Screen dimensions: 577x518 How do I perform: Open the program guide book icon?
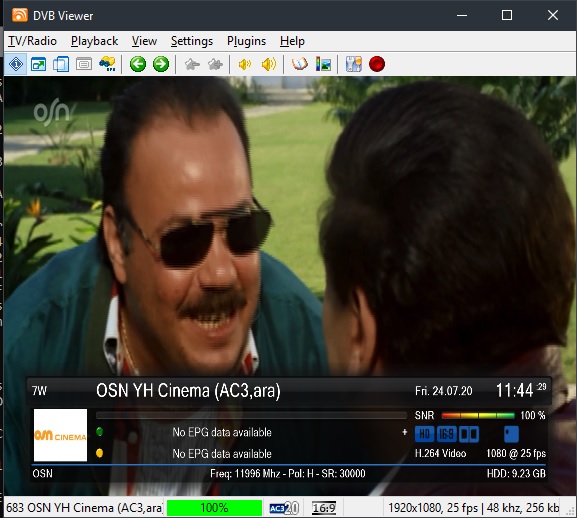(x=300, y=64)
